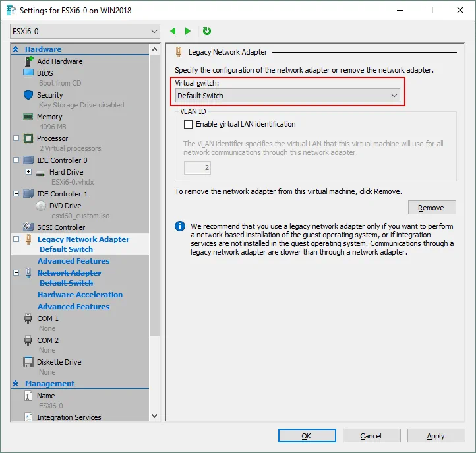Click the DVD Drive disc icon
476x453 pixels.
(40, 206)
